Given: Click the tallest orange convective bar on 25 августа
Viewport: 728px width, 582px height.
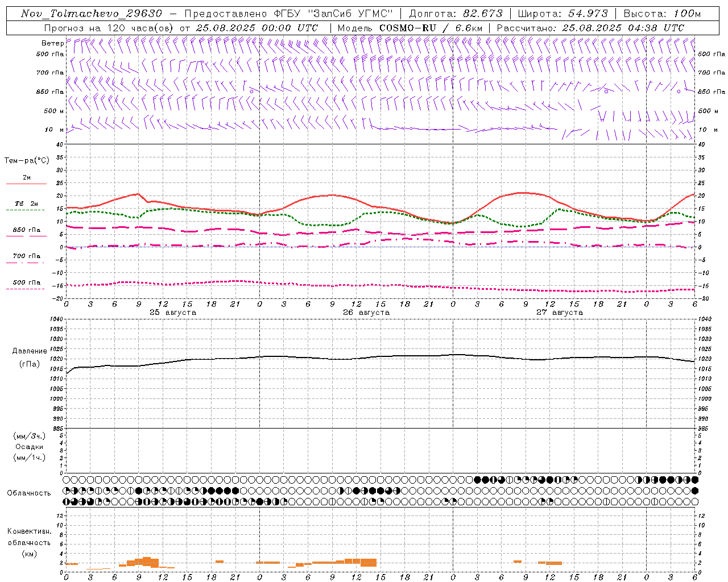Looking at the screenshot, I should (147, 562).
